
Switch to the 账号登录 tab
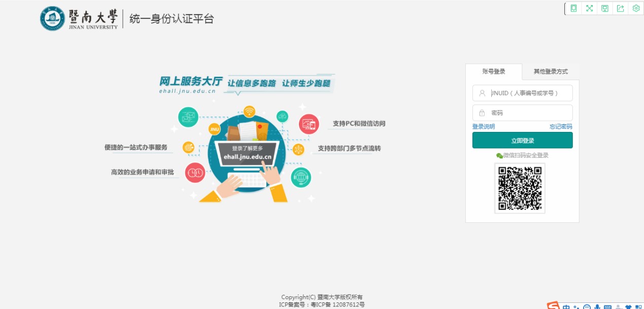tap(493, 72)
